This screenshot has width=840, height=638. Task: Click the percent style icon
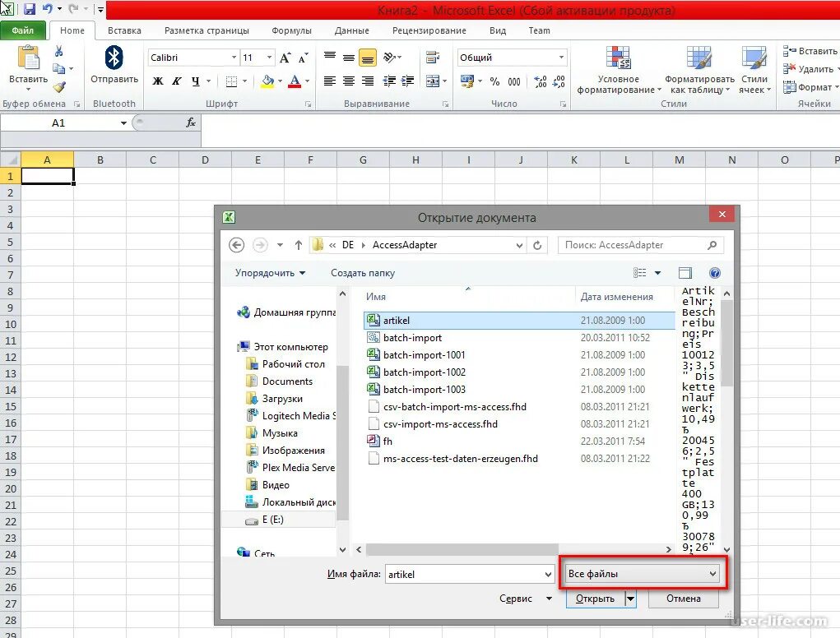pos(495,81)
